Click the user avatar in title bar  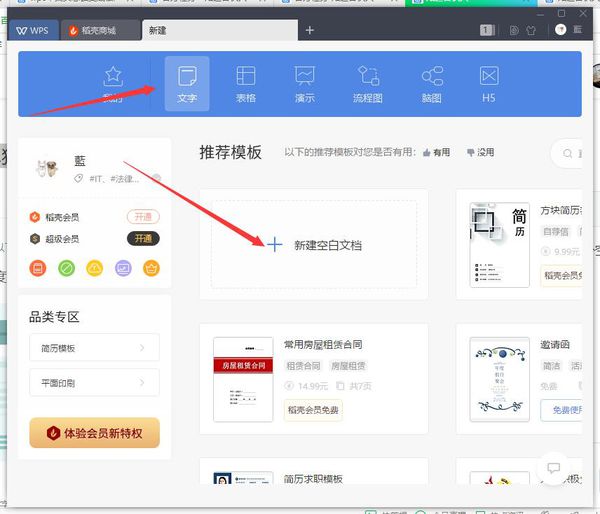(x=561, y=30)
